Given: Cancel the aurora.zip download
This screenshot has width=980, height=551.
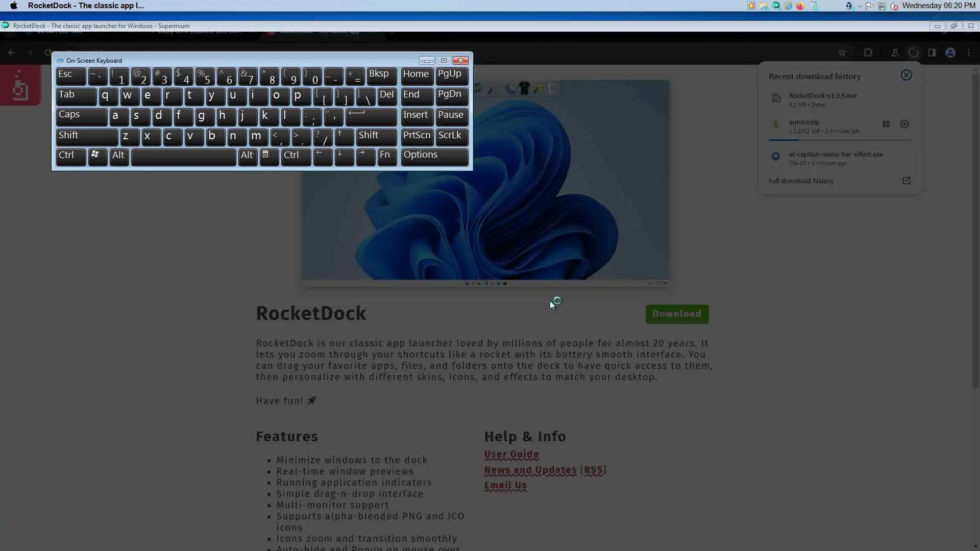Looking at the screenshot, I should click(x=904, y=124).
